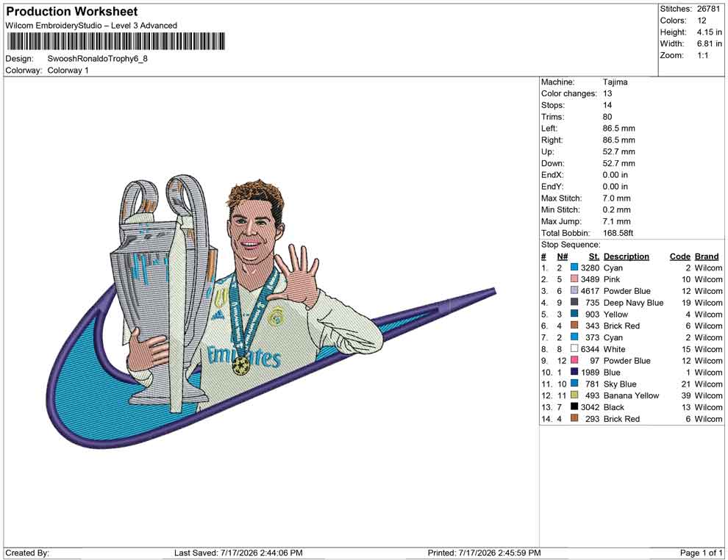The height and width of the screenshot is (560, 728).
Task: Click the 'Deep Navy Blue' description text
Action: [633, 303]
